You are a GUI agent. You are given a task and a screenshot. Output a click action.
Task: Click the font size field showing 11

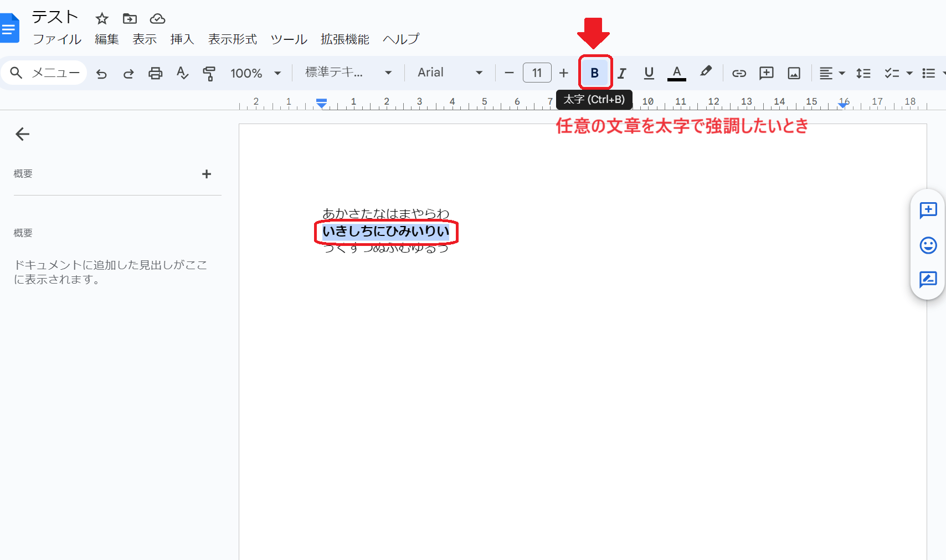click(537, 73)
